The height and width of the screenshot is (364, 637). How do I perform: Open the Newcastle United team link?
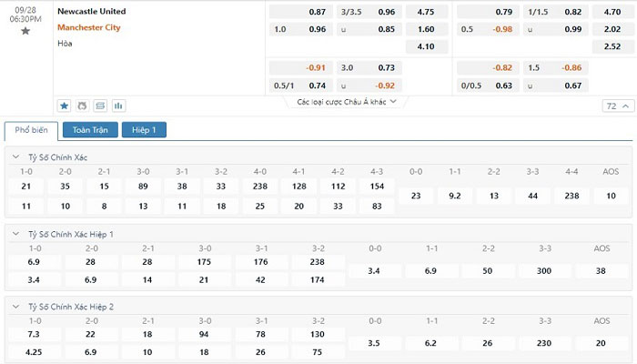click(91, 12)
